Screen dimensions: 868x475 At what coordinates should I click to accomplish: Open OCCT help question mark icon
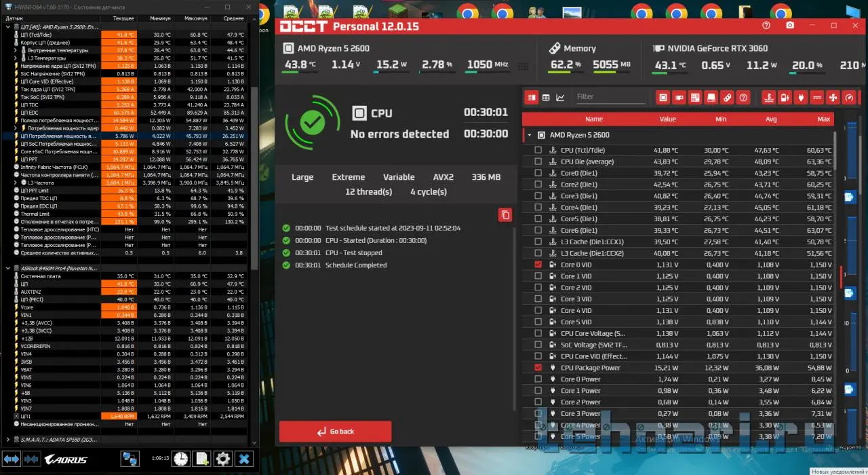[x=766, y=26]
